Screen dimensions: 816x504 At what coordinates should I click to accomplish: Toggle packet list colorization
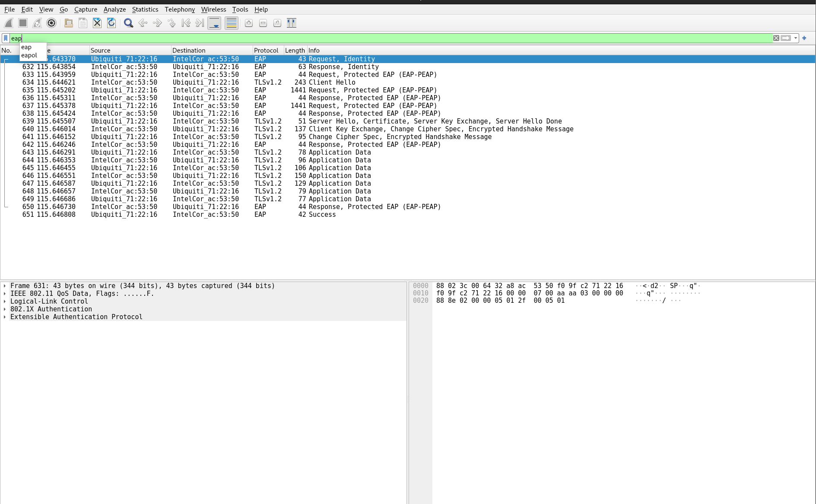[232, 23]
